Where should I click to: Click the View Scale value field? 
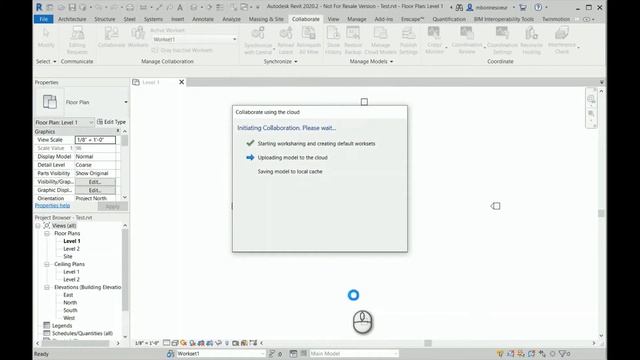[x=95, y=140]
